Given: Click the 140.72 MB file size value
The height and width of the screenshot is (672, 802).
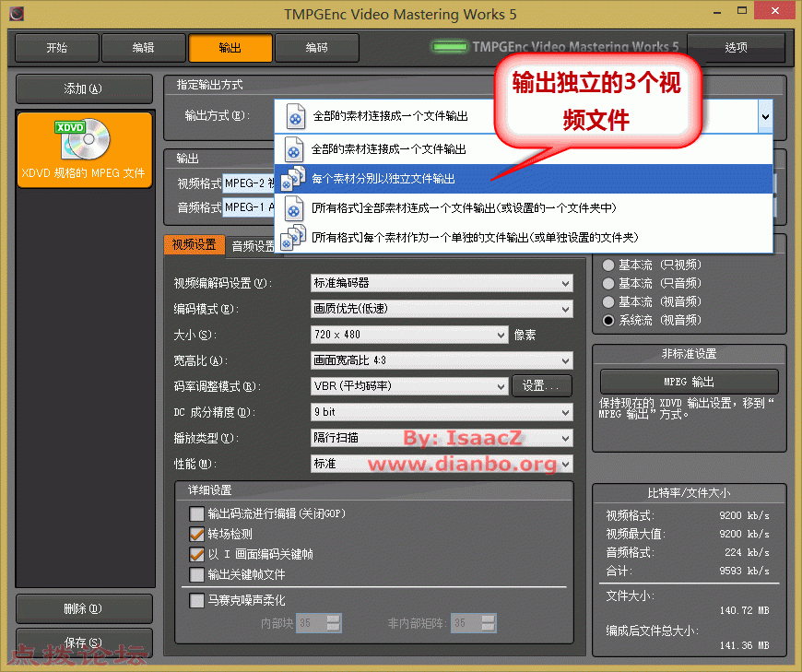Looking at the screenshot, I should [x=744, y=610].
